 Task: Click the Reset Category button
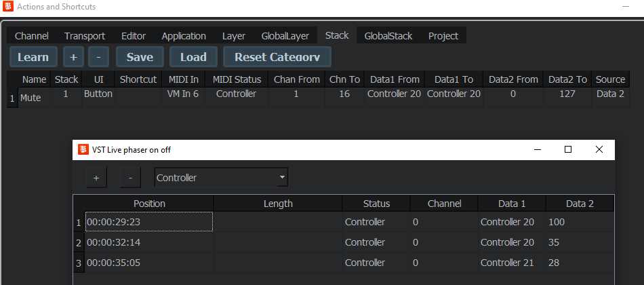277,57
